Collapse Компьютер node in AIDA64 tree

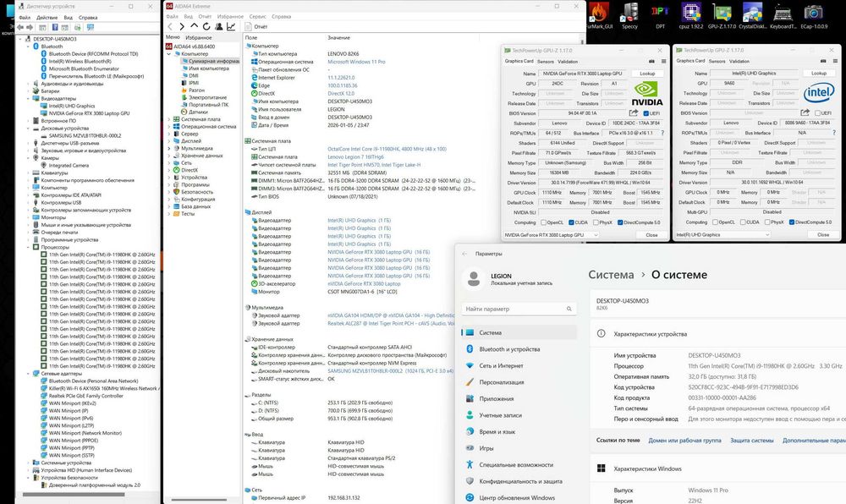pyautogui.click(x=169, y=54)
